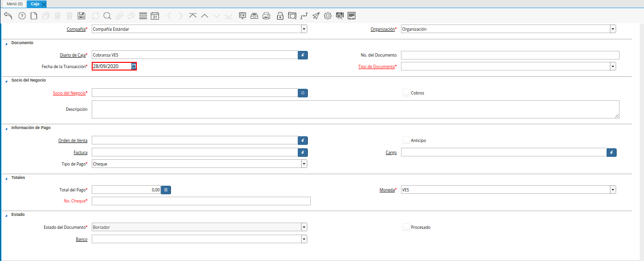
Task: Open the help question mark icon
Action: coord(22,16)
